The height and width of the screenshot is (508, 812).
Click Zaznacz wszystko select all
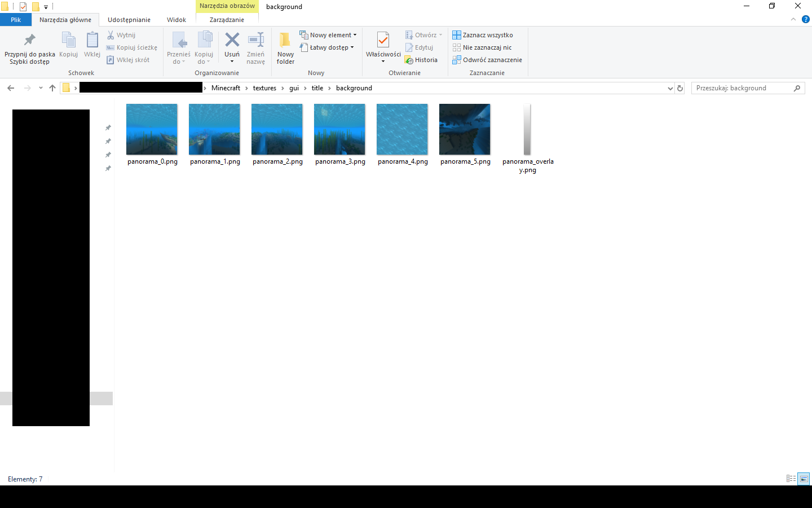pos(483,35)
